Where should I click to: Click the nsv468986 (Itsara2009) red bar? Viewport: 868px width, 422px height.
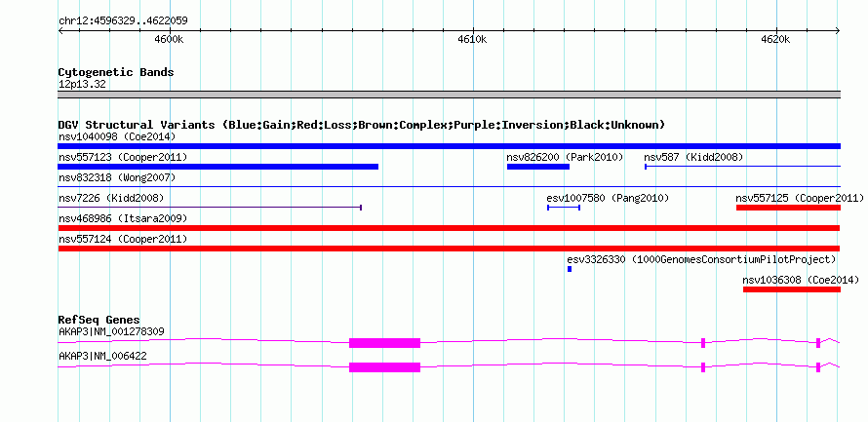click(x=449, y=228)
